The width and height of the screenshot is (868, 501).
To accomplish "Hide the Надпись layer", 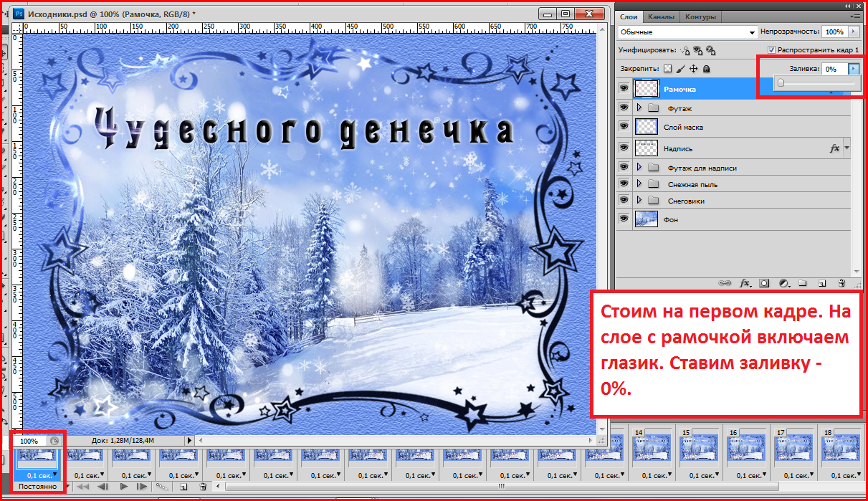I will coord(624,148).
